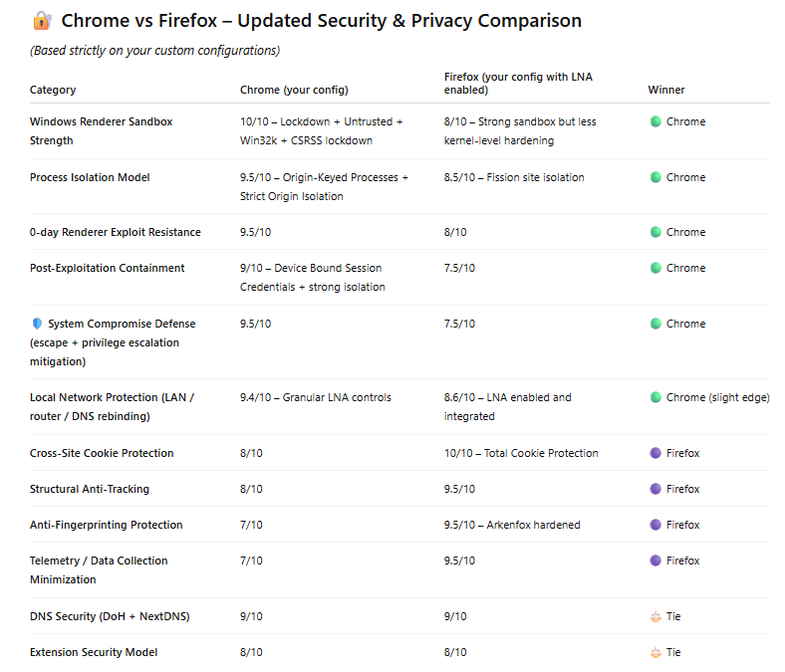Viewport: 785px width, 672px height.
Task: Select the "Winner" column header
Action: click(x=666, y=90)
